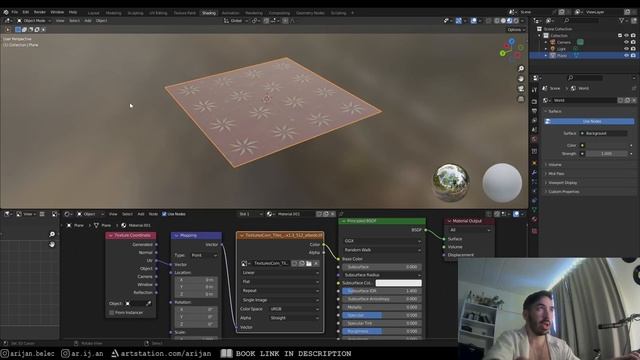Expand the Volume panel in World properties

pos(555,165)
